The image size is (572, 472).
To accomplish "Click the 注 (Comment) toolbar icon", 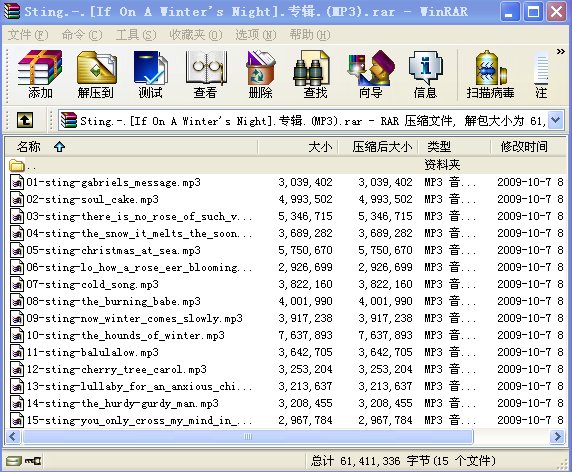I will point(541,74).
